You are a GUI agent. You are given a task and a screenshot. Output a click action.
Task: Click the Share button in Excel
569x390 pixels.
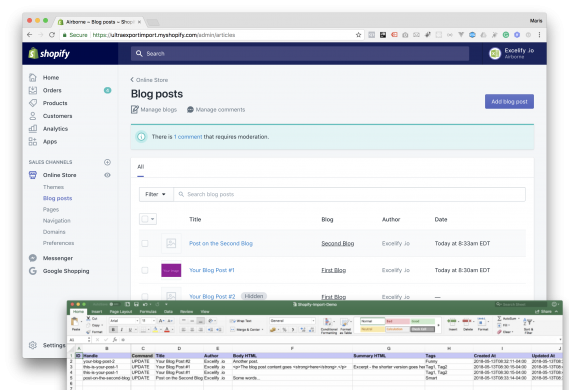point(543,312)
